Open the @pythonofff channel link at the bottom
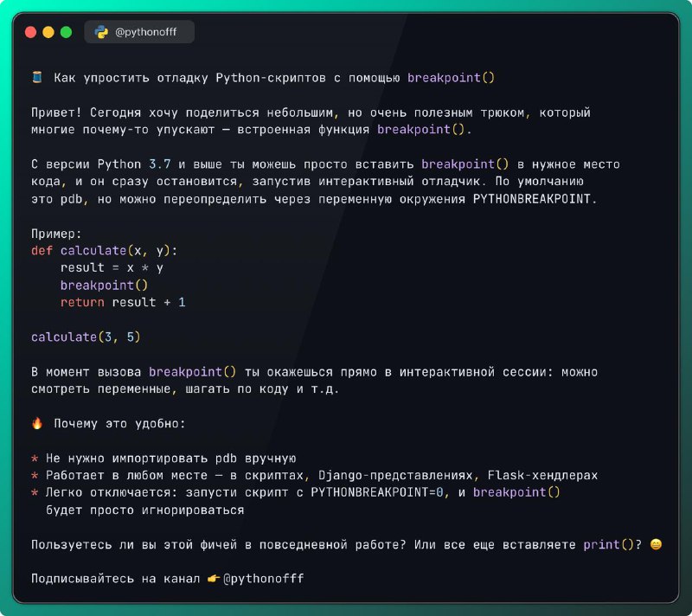 tap(264, 579)
